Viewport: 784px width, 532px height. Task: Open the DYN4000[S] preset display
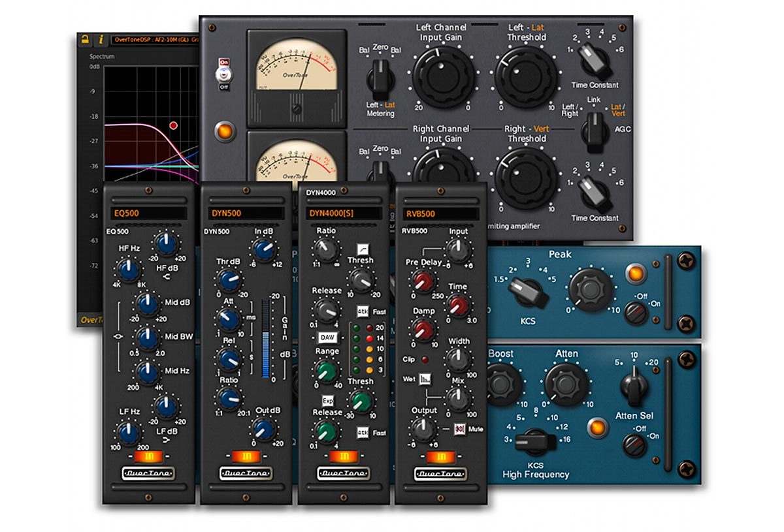tap(343, 213)
